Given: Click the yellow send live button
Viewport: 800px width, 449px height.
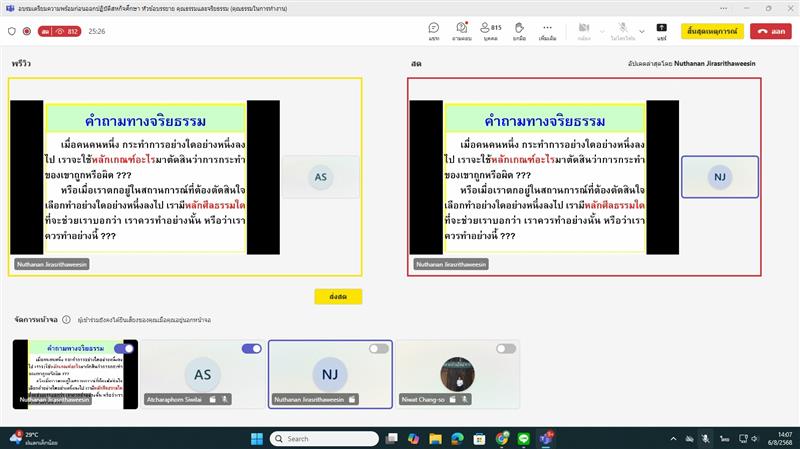Looking at the screenshot, I should [337, 296].
